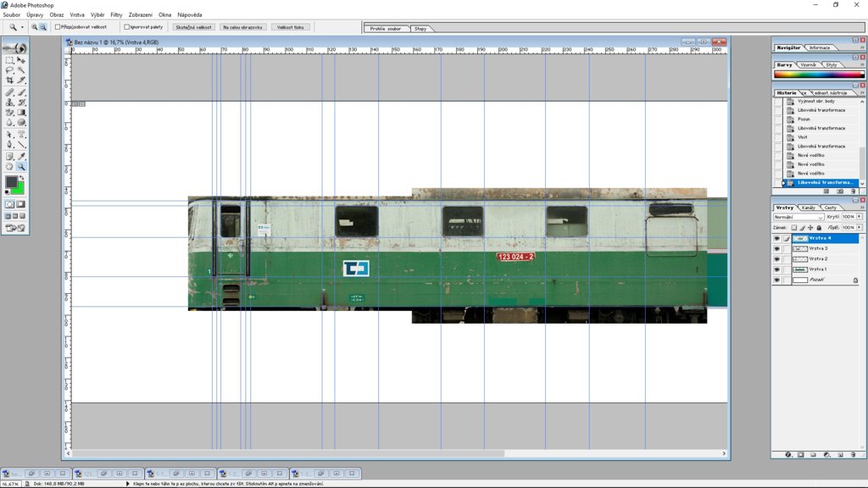Open zoom tool preset picker arrow
The width and height of the screenshot is (868, 488).
coord(23,27)
